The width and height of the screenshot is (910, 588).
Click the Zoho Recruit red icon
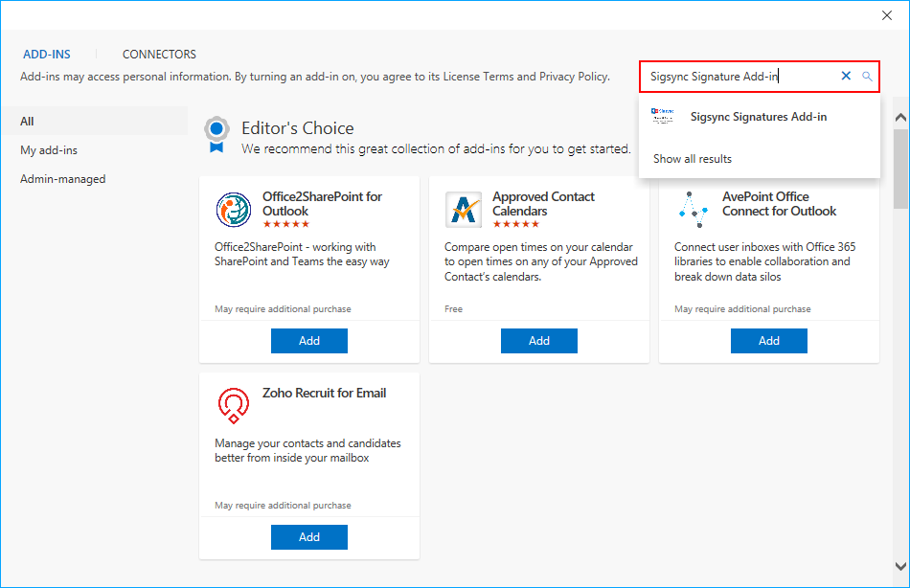click(x=234, y=406)
